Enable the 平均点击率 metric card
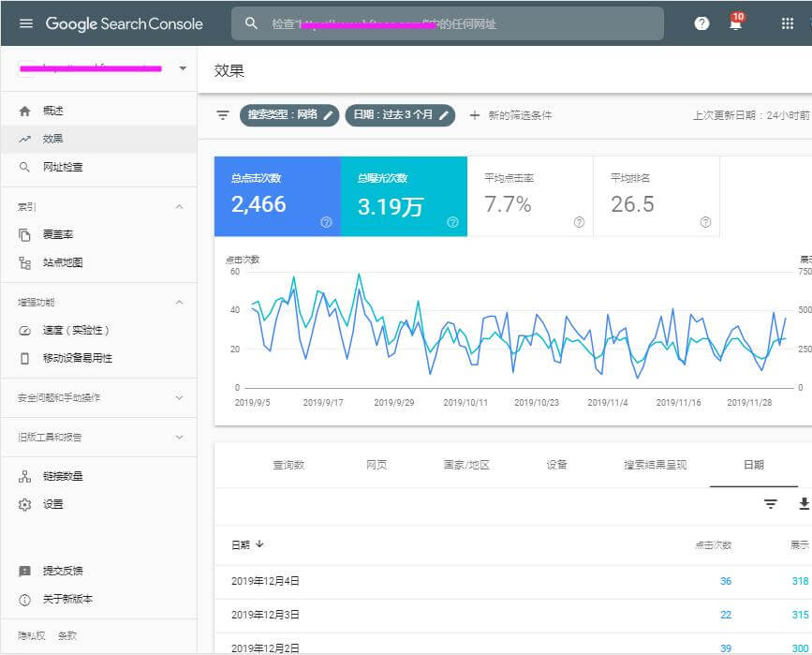812x655 pixels. tap(530, 197)
